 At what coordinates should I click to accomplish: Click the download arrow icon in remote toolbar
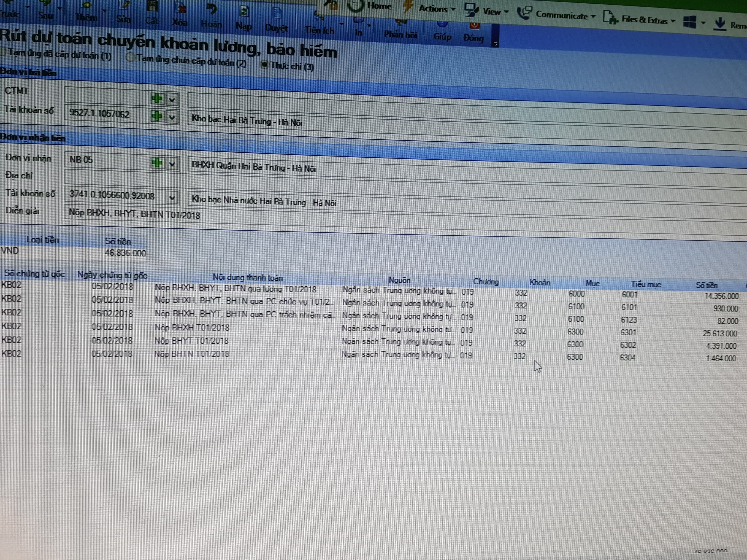[x=720, y=24]
